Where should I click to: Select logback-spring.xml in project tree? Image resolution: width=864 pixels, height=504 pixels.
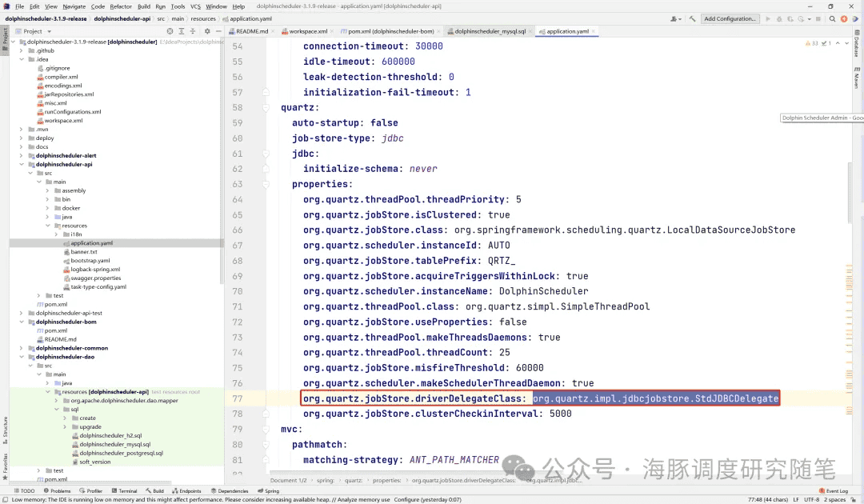coord(95,270)
